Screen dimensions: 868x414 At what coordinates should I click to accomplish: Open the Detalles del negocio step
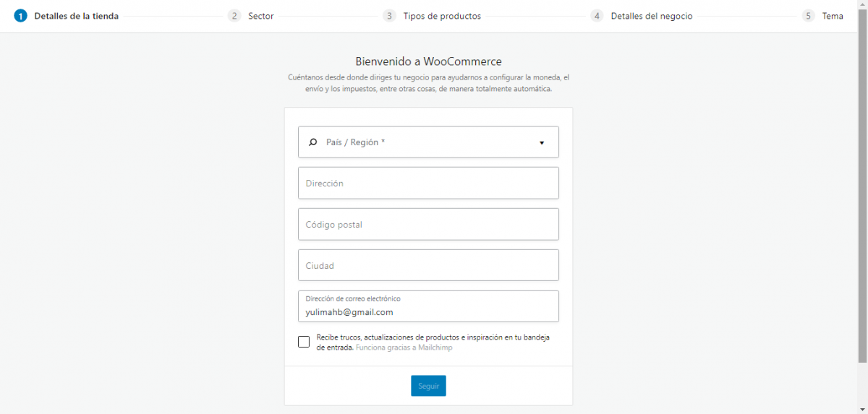coord(651,16)
